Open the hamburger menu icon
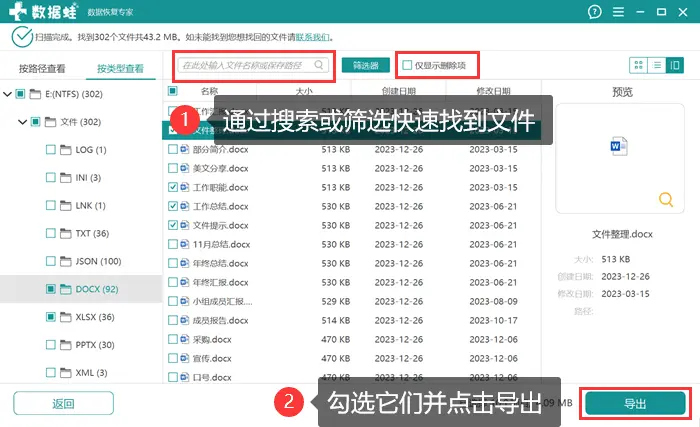700x427 pixels. 618,12
